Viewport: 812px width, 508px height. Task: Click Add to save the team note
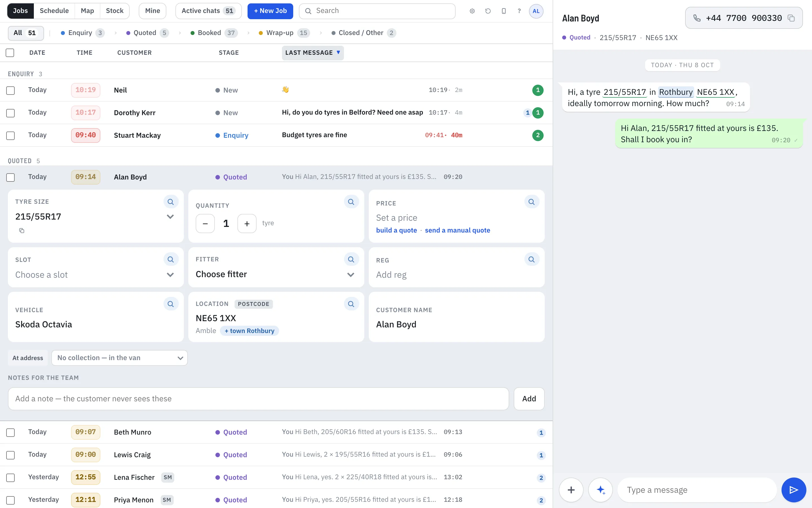(529, 399)
